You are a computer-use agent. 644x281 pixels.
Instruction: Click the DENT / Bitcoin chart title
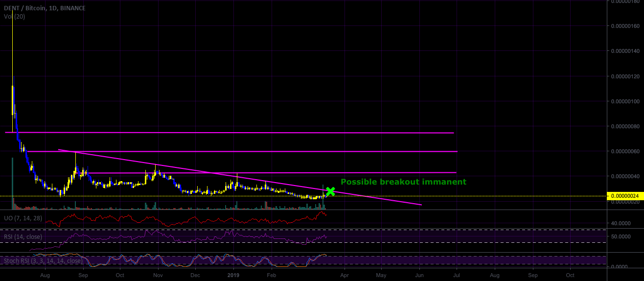45,8
